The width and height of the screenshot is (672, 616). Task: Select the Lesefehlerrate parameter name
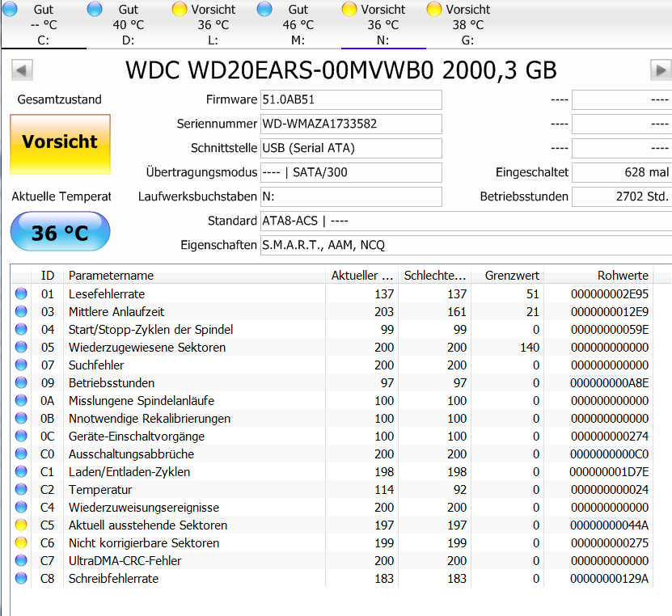coord(107,294)
